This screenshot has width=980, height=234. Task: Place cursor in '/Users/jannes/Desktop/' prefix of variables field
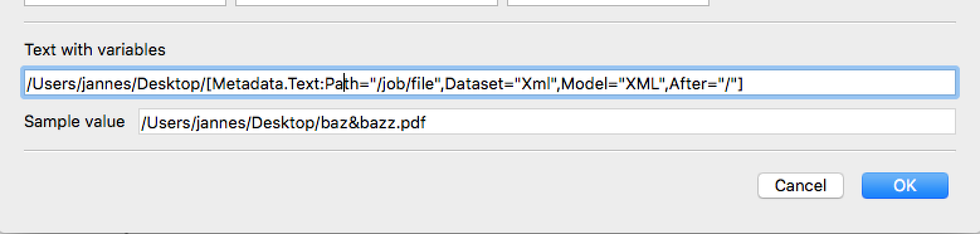pyautogui.click(x=116, y=83)
